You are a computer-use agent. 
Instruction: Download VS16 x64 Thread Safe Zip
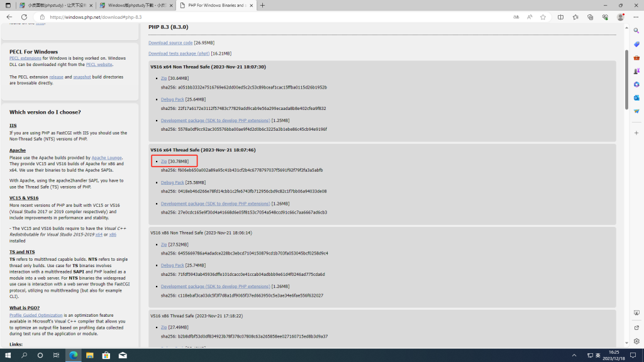coord(164,162)
